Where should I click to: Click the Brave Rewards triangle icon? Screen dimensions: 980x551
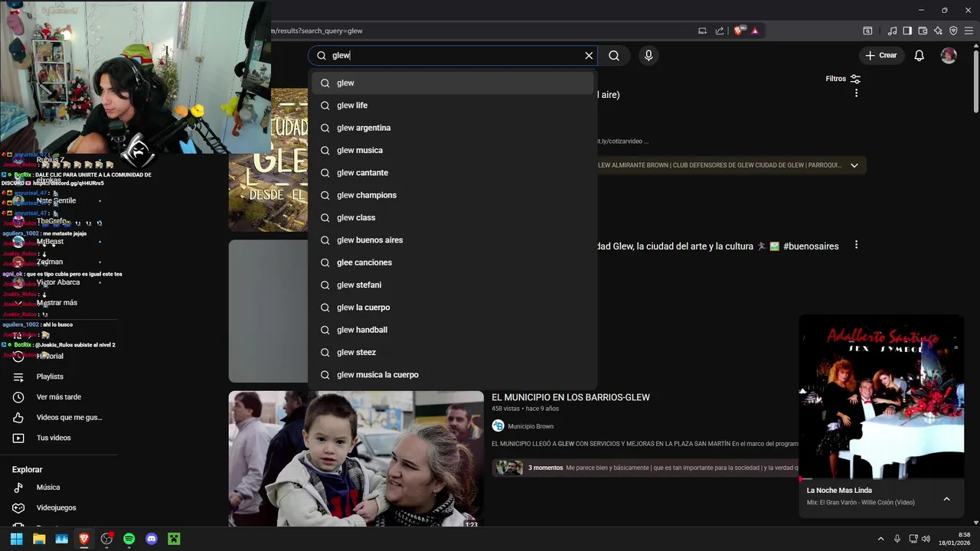tap(755, 31)
